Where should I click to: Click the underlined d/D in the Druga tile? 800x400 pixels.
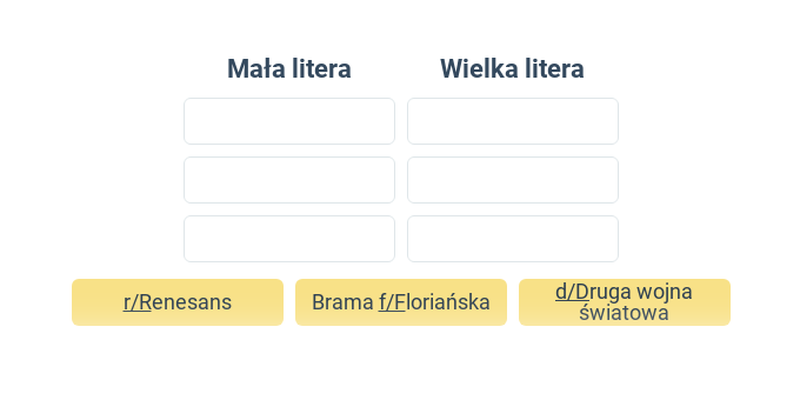(572, 291)
